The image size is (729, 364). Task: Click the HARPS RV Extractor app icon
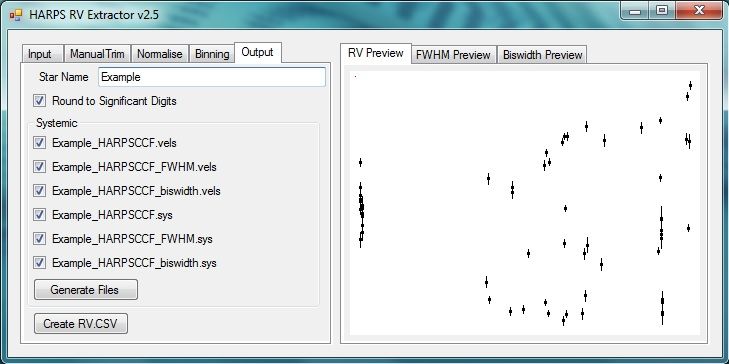pyautogui.click(x=15, y=14)
